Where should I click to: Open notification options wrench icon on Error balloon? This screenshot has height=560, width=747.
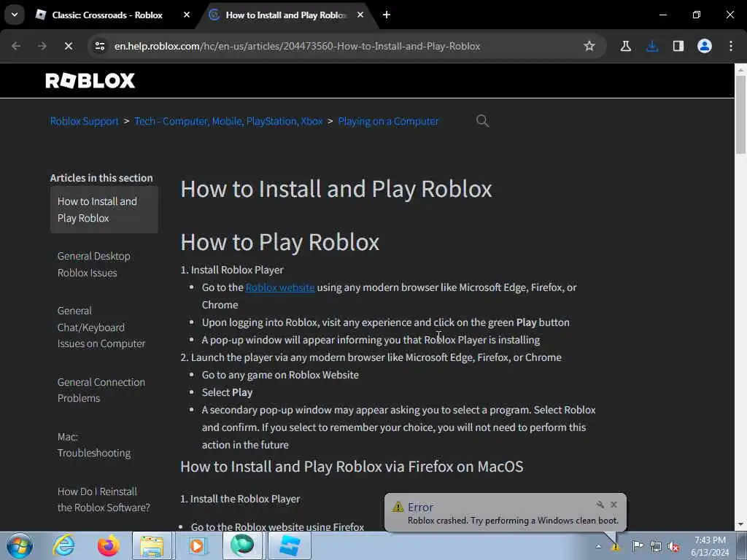[x=600, y=505]
